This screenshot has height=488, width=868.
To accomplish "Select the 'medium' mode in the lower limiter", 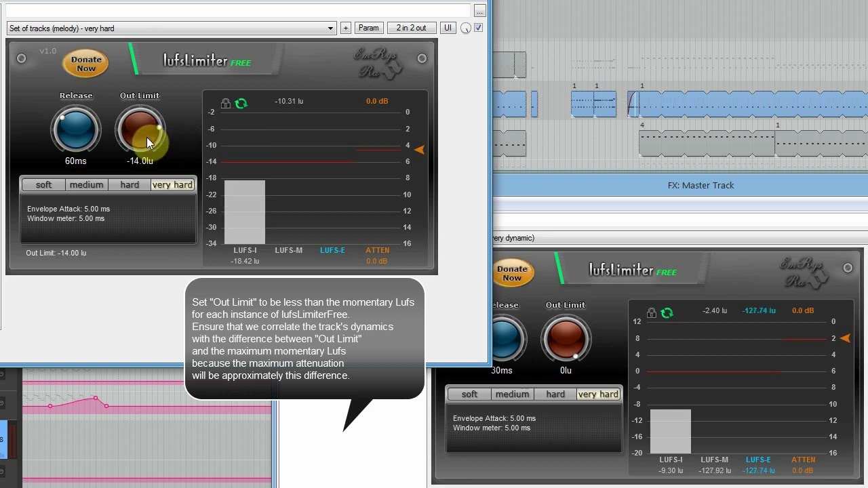I will 512,394.
